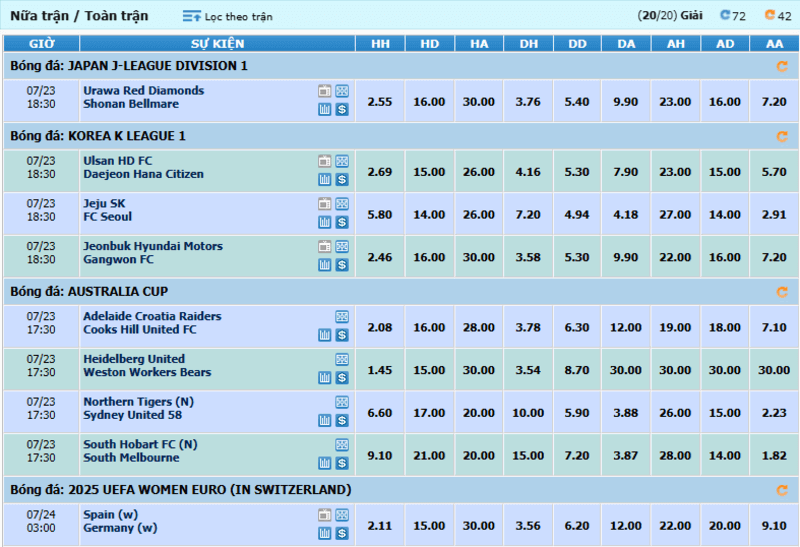This screenshot has width=800, height=547.
Task: Select DA odds 3.88 for Northern Tigers match
Action: pos(626,413)
